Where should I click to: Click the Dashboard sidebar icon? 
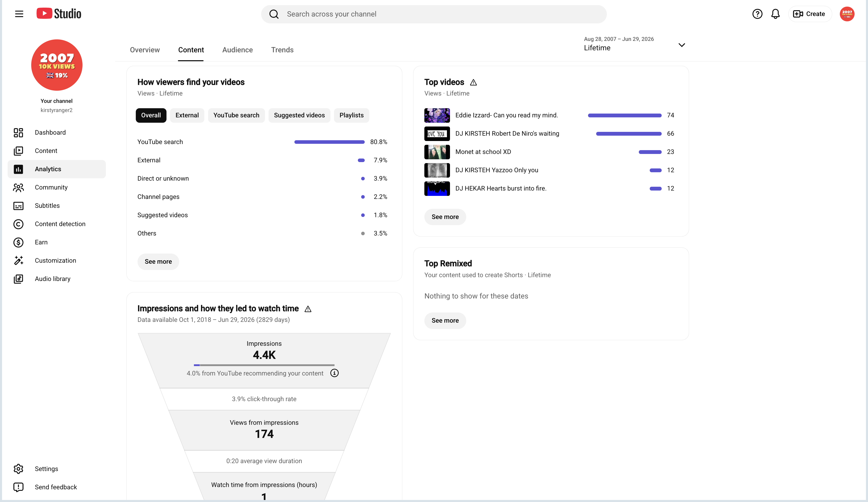[18, 132]
